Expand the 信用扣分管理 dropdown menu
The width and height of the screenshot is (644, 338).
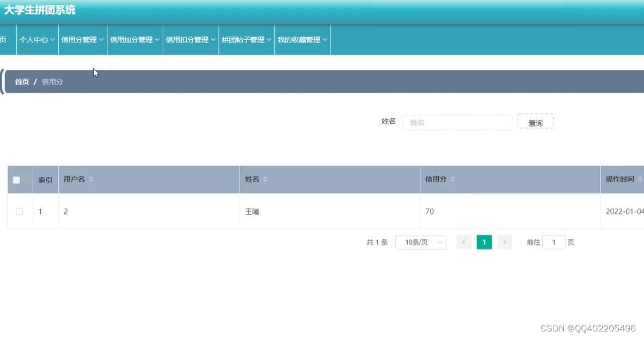[x=190, y=39]
